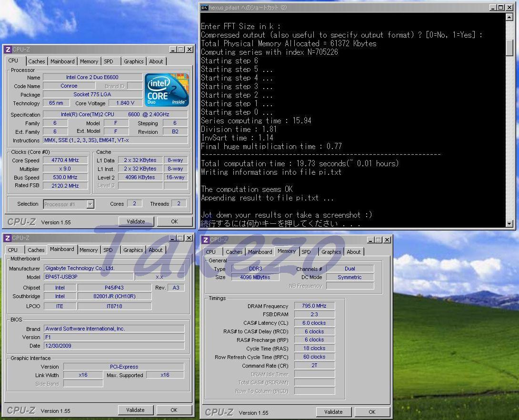Switch to Caches tab in Mainboard window
This screenshot has height=420, width=519.
(x=36, y=250)
